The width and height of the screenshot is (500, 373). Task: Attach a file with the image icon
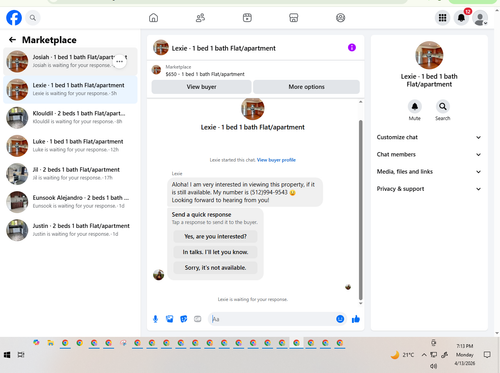170,319
